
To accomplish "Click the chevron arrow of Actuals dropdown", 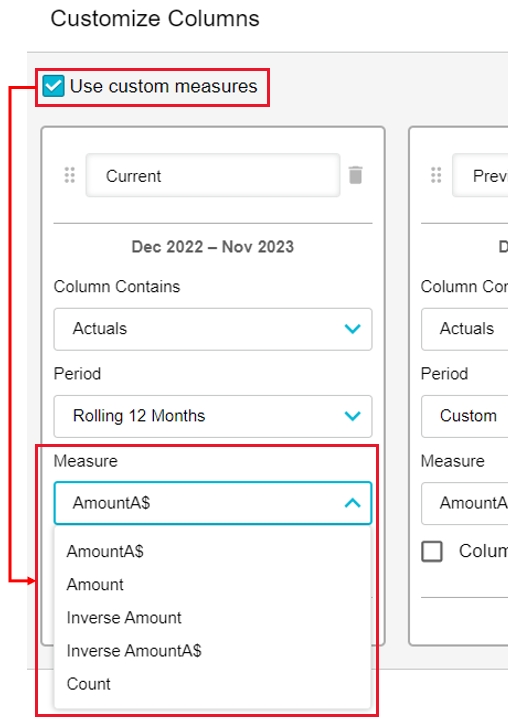I will [353, 329].
